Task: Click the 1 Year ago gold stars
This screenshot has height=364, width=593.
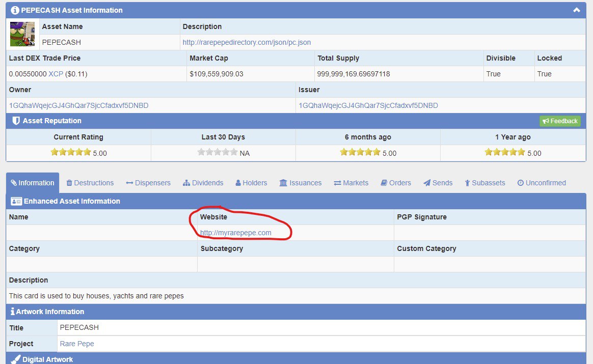Action: pos(505,152)
